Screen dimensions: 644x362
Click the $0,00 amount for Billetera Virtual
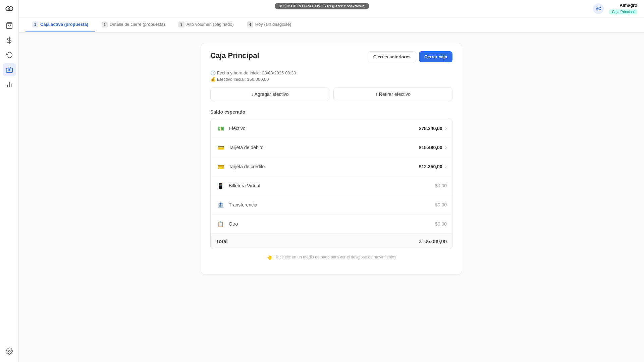click(x=441, y=186)
